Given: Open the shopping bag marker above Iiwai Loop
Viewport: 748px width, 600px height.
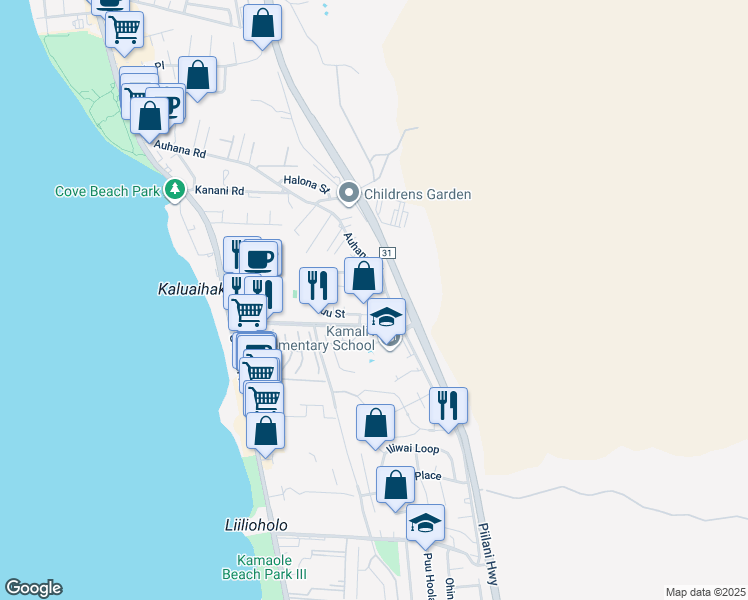Looking at the screenshot, I should coord(375,423).
